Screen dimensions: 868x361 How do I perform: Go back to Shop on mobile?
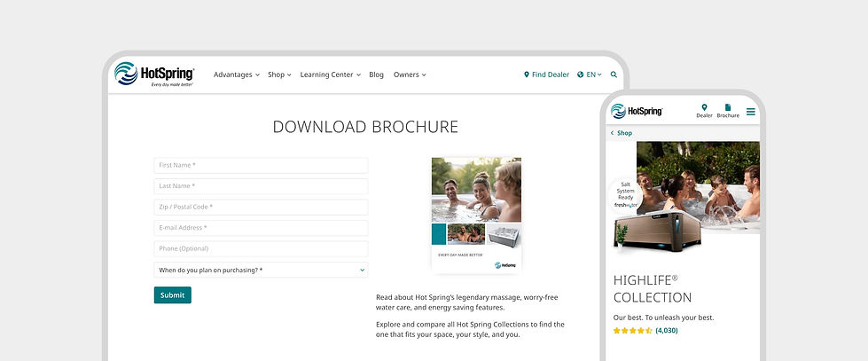(x=622, y=133)
